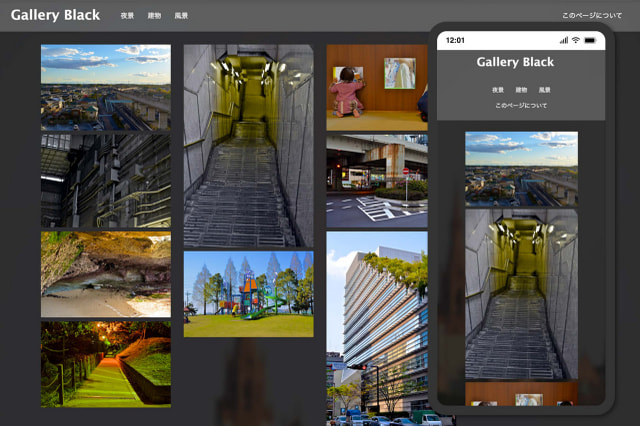This screenshot has height=426, width=640.
Task: Click the Wi-Fi icon in phone status bar
Action: [x=576, y=40]
